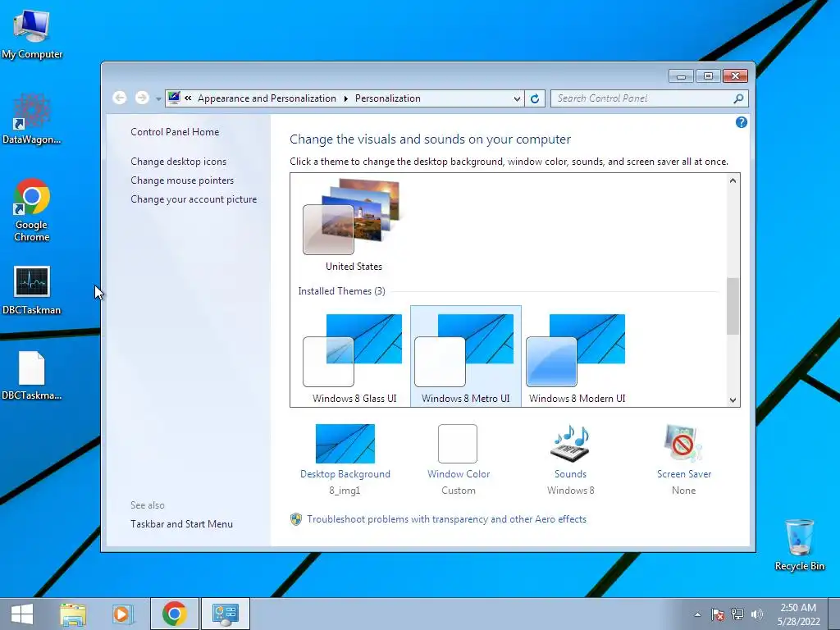Open Control Panel Home link
The image size is (840, 630).
175,132
